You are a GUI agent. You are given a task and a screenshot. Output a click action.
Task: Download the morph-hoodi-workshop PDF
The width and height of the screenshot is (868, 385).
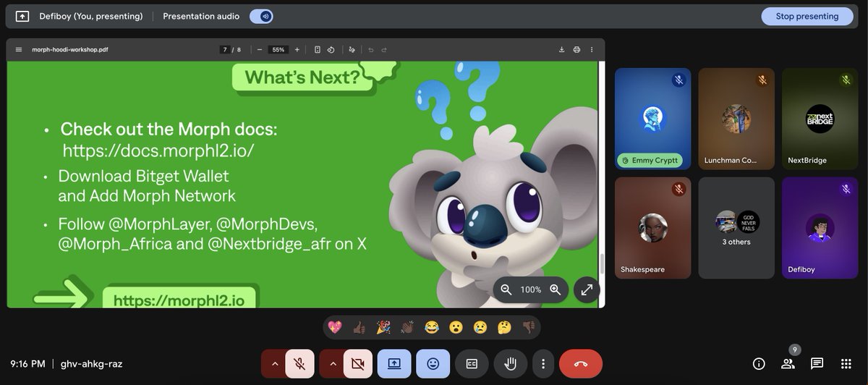click(x=562, y=50)
